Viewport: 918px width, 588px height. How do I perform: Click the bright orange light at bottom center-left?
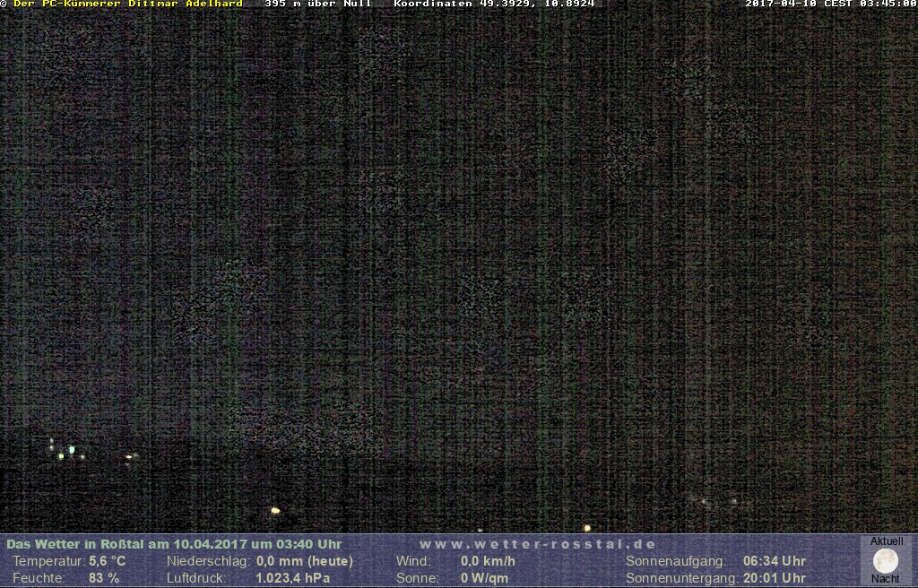pos(275,510)
